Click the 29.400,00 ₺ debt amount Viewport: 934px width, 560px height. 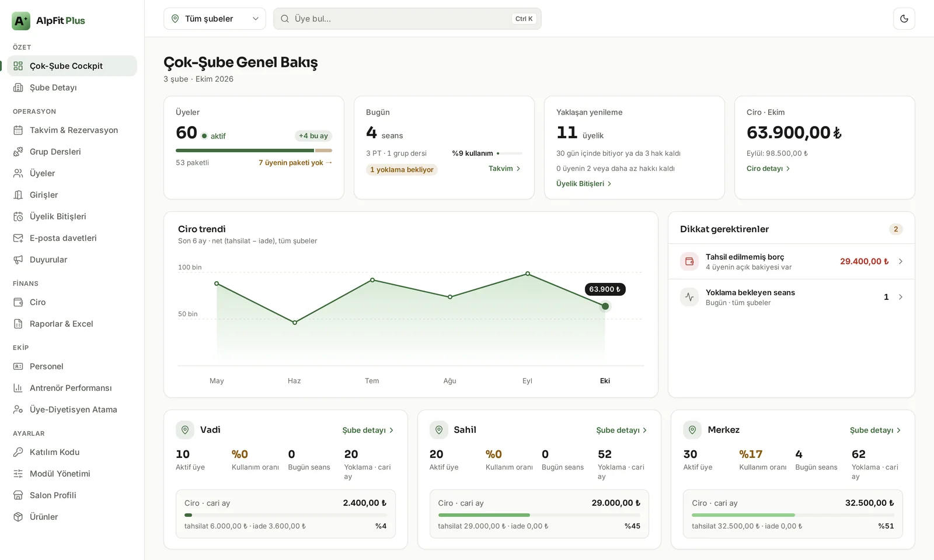click(x=865, y=261)
